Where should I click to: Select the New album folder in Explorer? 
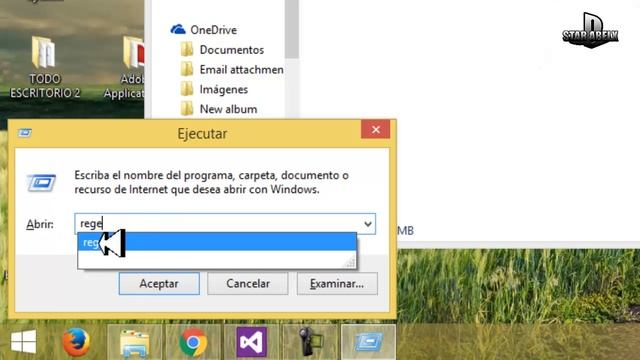pos(219,109)
